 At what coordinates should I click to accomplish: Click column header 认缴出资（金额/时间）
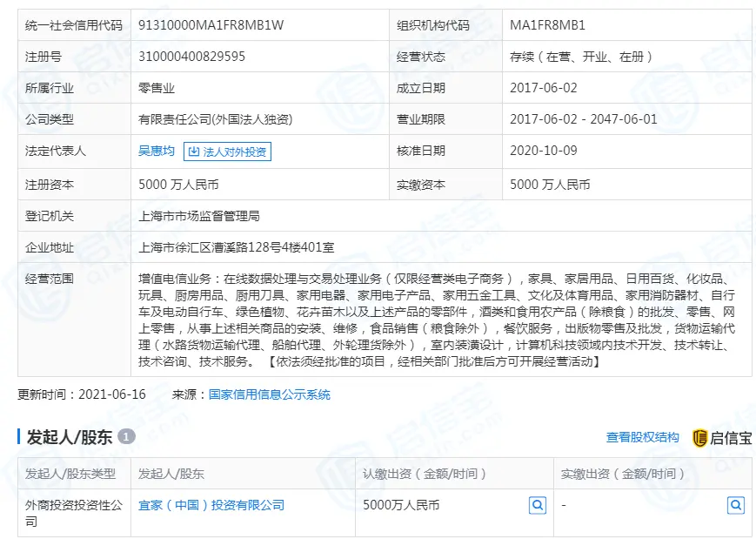(425, 474)
